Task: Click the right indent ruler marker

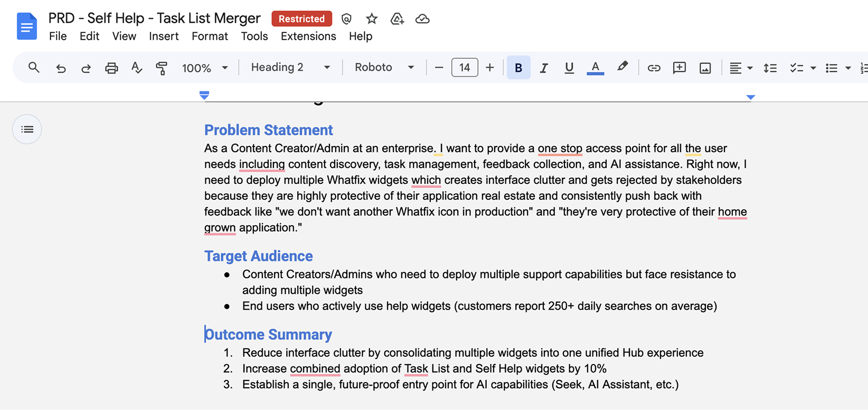Action: pos(751,97)
